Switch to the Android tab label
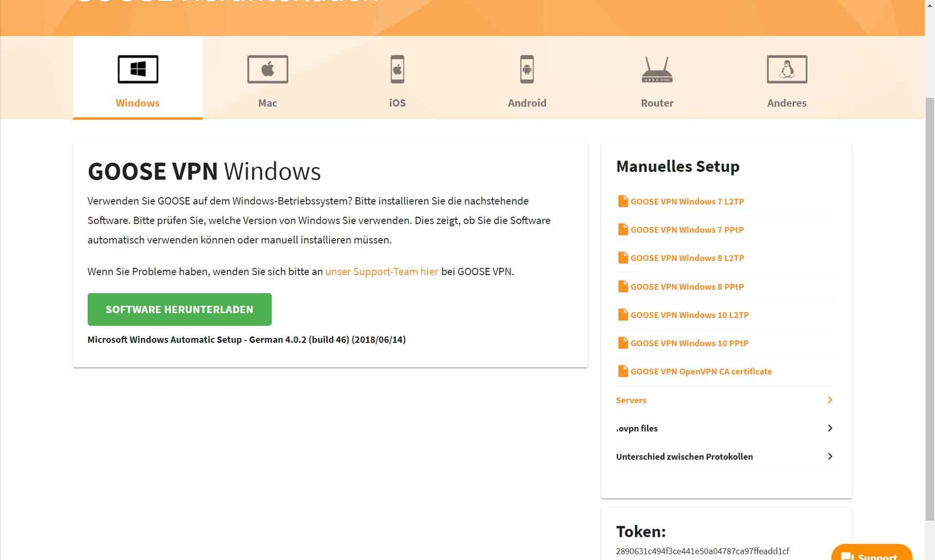Screen dimensions: 935x560 pos(527,103)
